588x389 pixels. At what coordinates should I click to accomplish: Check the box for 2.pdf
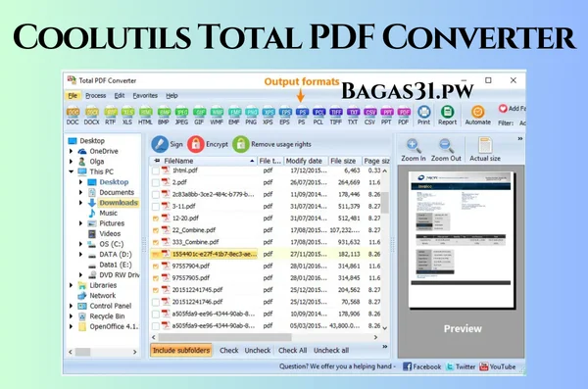tap(155, 182)
